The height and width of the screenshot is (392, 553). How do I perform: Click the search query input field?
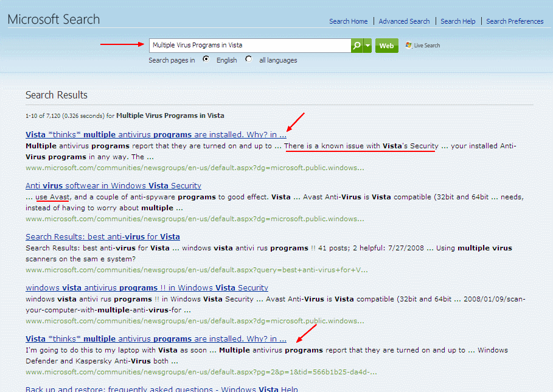[249, 46]
